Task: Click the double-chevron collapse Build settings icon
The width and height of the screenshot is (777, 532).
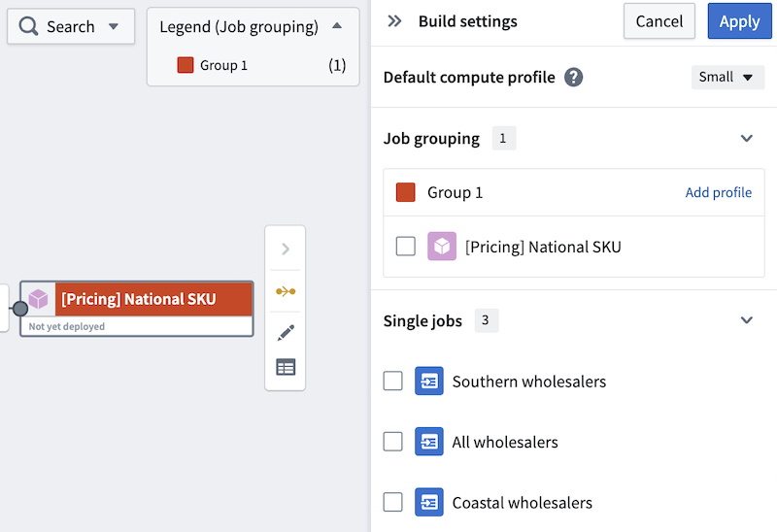Action: pyautogui.click(x=394, y=21)
